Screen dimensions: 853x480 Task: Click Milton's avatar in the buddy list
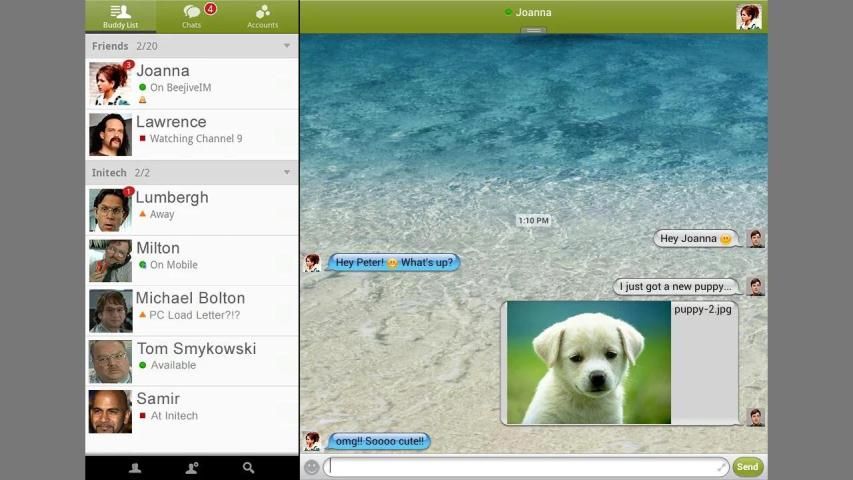coord(110,260)
